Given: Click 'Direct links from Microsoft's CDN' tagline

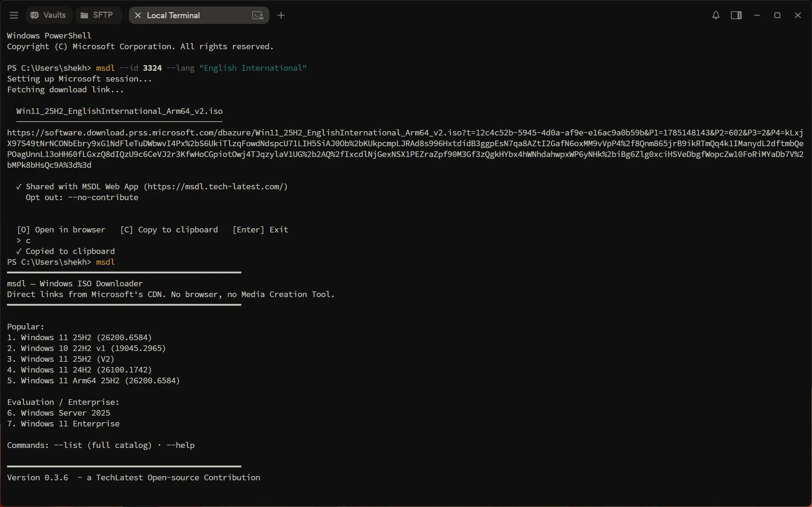Looking at the screenshot, I should coord(171,294).
